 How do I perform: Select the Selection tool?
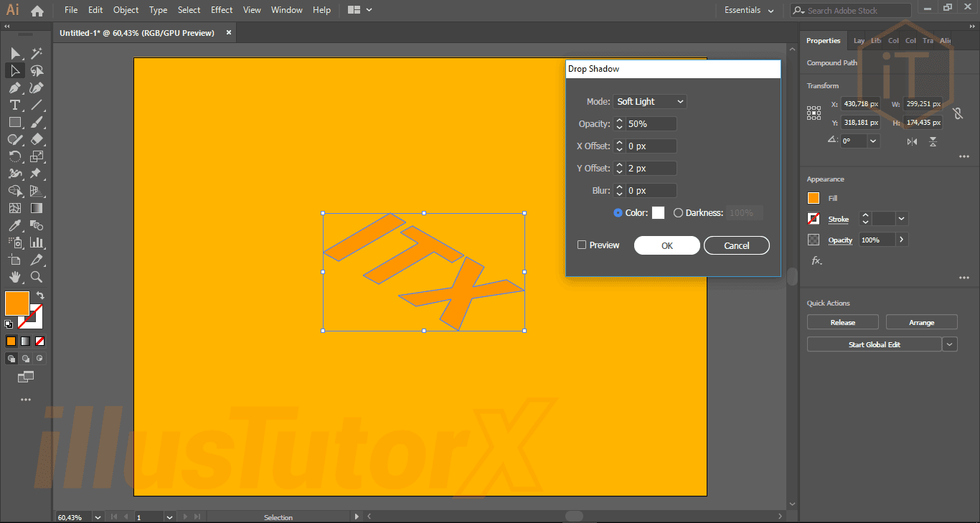tap(15, 53)
